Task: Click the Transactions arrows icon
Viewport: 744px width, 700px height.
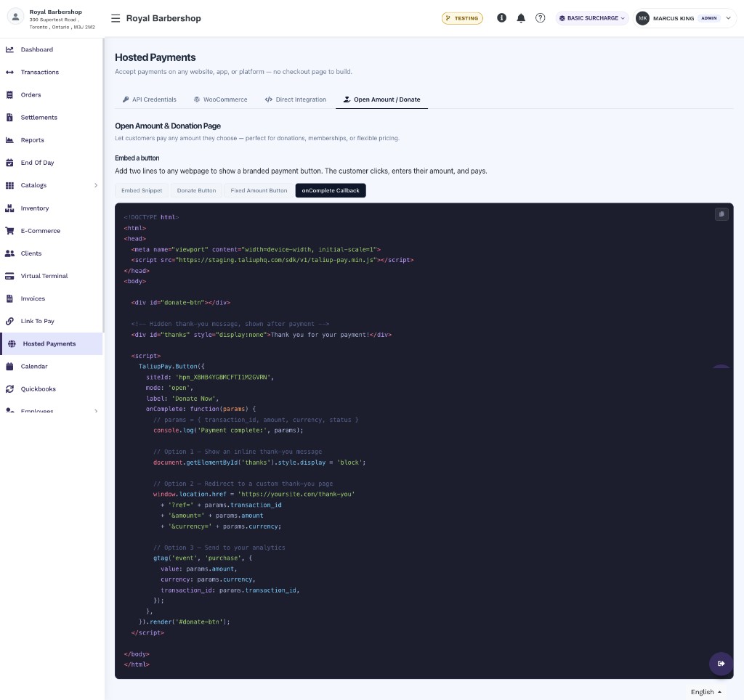Action: point(9,72)
